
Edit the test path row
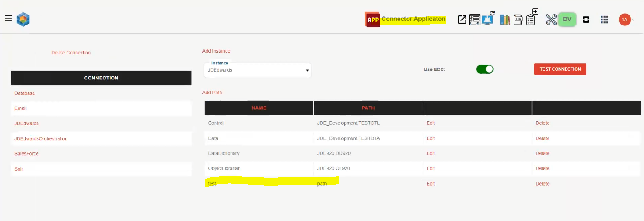431,184
